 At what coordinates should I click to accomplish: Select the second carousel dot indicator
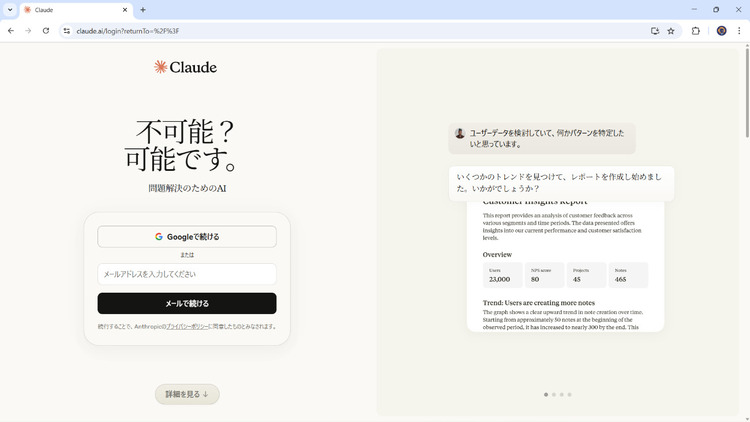[554, 395]
